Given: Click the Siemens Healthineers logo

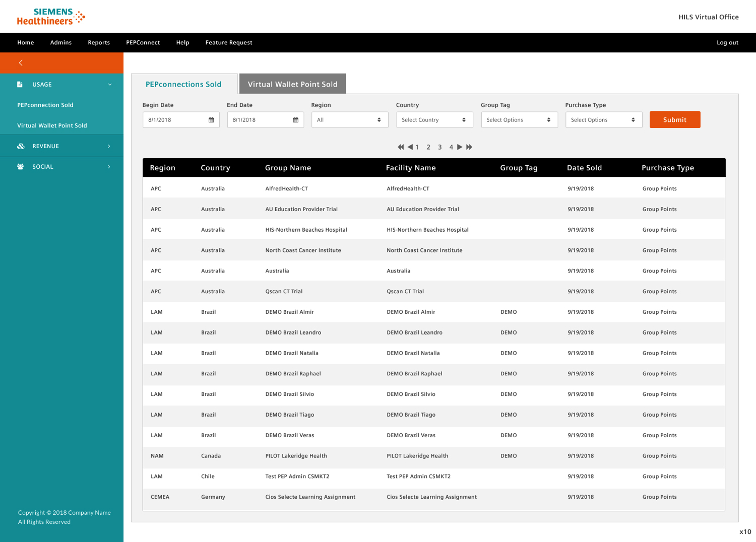Looking at the screenshot, I should click(x=51, y=17).
